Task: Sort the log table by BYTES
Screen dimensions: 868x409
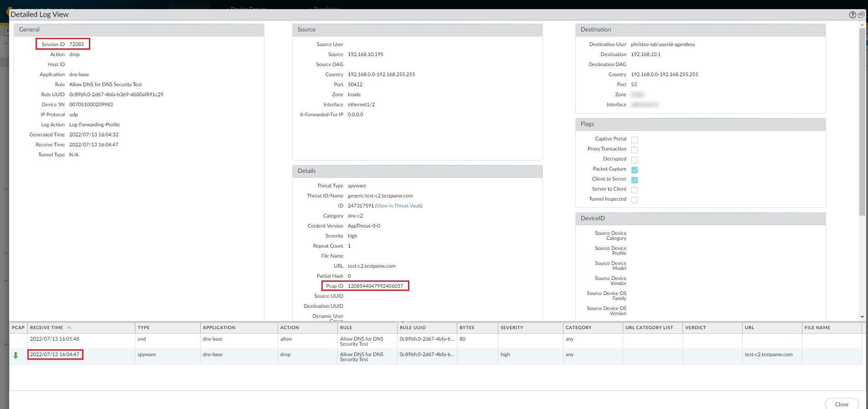Action: point(477,327)
